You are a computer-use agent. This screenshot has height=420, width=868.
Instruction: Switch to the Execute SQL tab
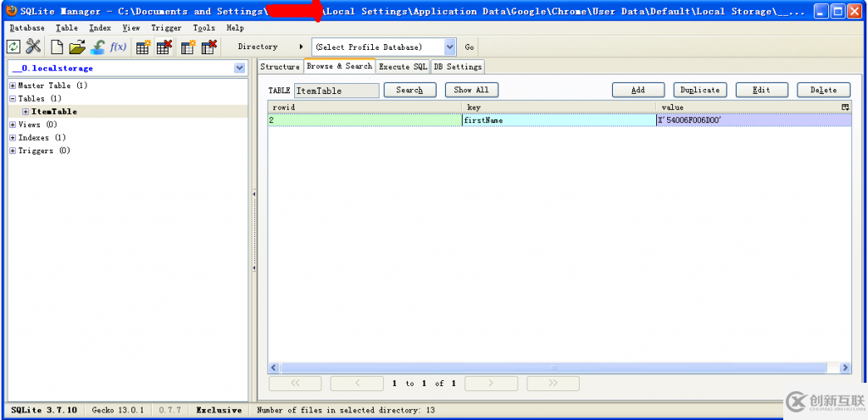403,66
